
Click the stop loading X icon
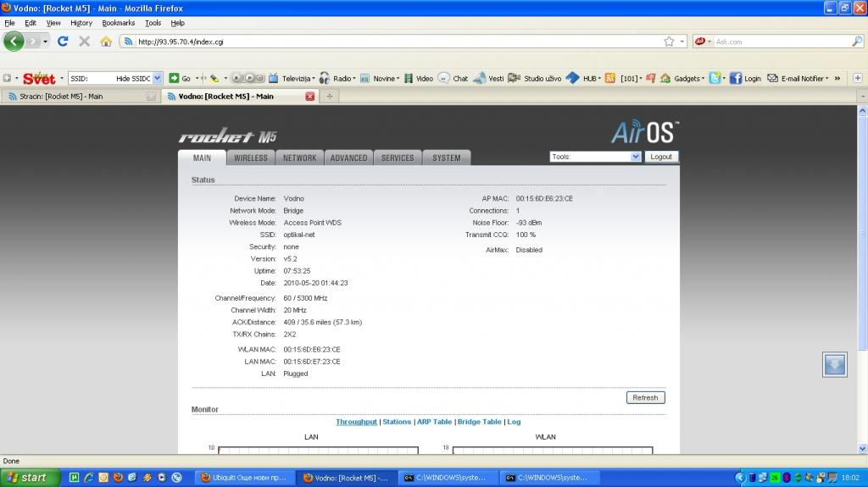(x=84, y=41)
